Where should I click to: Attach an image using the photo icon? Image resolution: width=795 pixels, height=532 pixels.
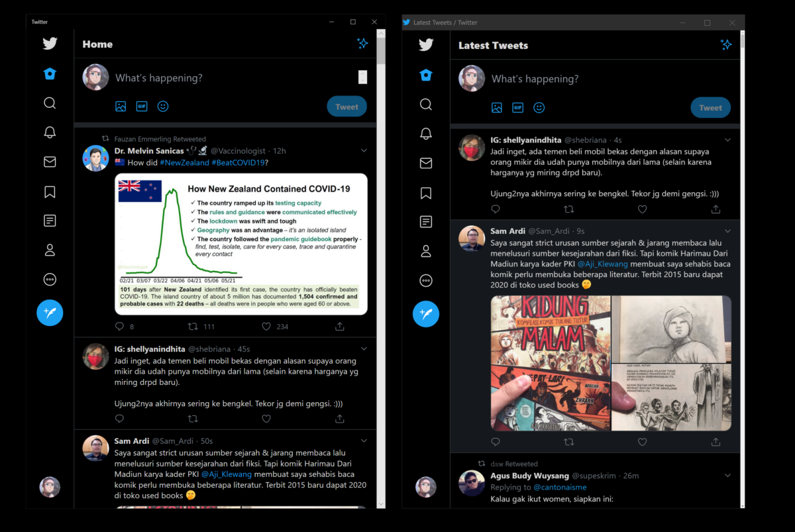(121, 106)
